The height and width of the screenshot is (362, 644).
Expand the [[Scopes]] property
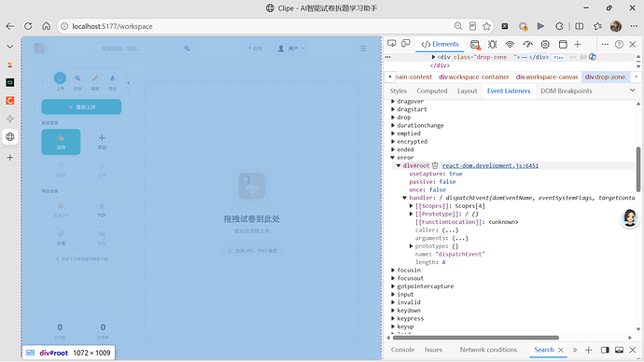click(411, 206)
